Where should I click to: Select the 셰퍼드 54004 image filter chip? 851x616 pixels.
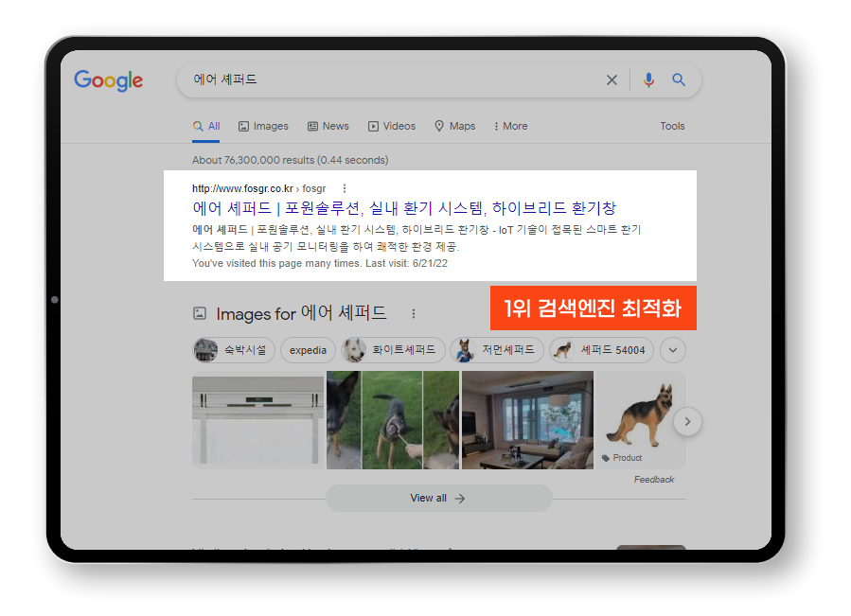(x=601, y=350)
